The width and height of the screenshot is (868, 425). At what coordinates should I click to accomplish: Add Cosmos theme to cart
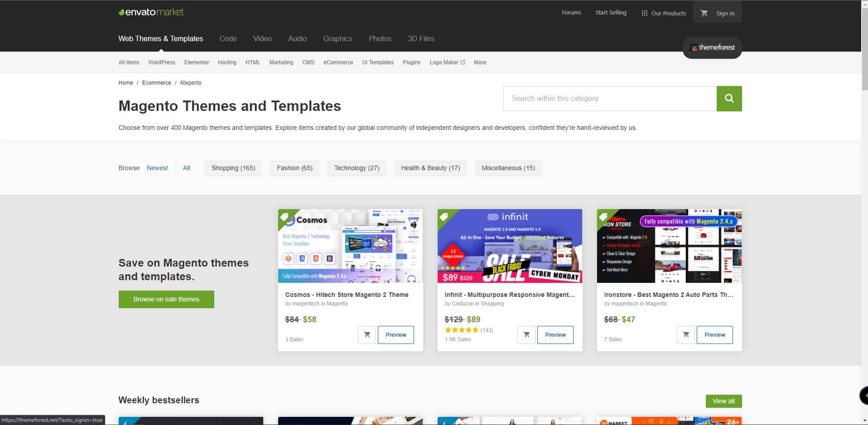point(367,335)
